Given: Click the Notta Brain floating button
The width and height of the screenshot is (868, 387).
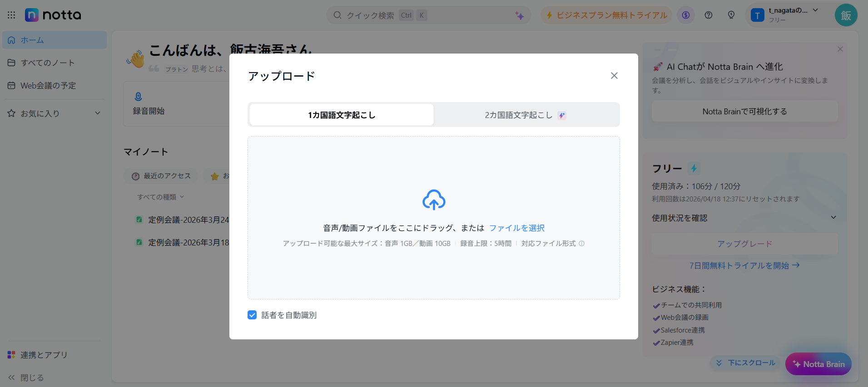Looking at the screenshot, I should (x=818, y=364).
